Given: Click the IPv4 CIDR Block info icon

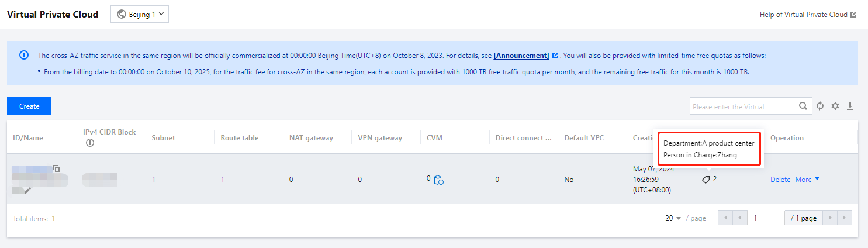Looking at the screenshot, I should (90, 143).
